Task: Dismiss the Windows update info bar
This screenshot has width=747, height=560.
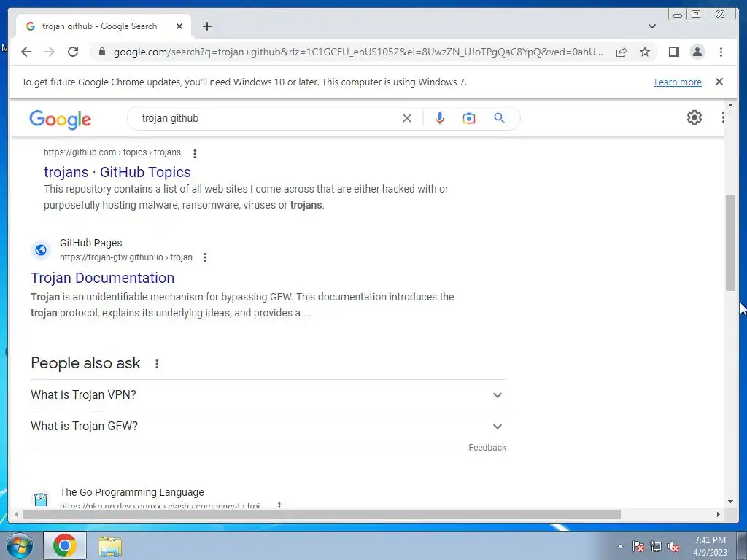Action: [719, 82]
